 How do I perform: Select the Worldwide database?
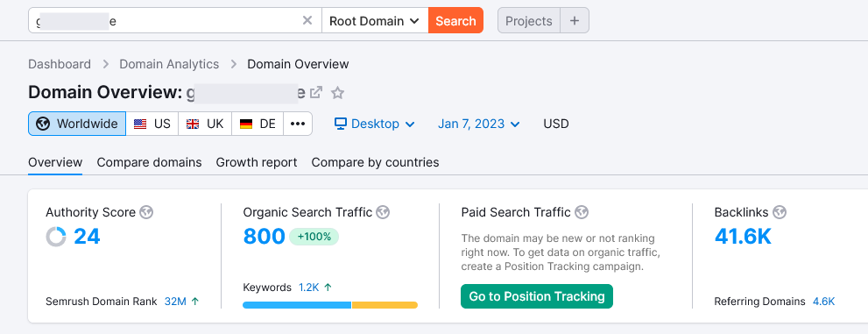pyautogui.click(x=77, y=124)
